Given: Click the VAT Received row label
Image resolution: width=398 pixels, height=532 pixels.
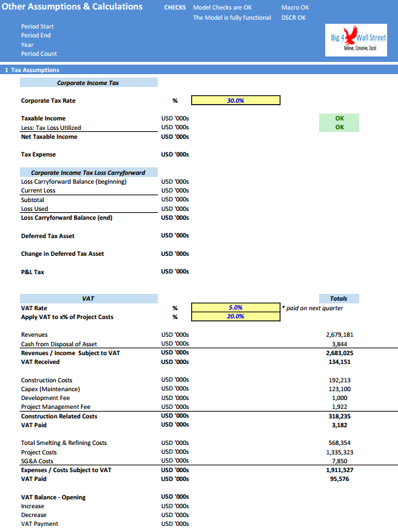Looking at the screenshot, I should (x=40, y=362).
